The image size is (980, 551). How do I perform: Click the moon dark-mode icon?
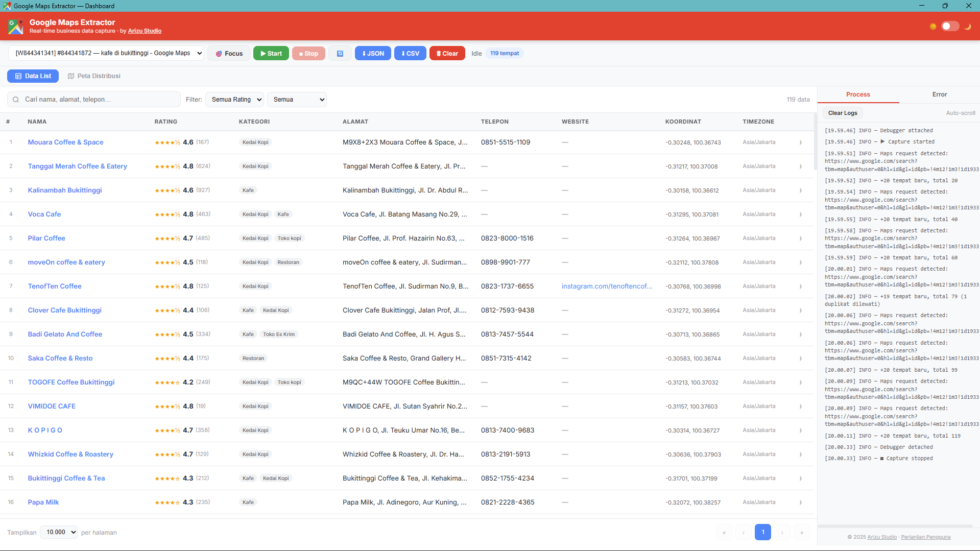pos(968,27)
